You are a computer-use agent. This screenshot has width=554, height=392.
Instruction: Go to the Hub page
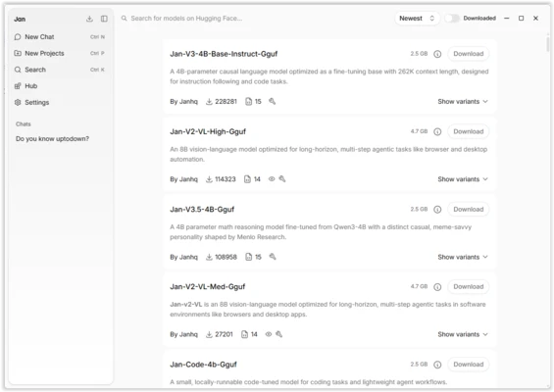60,86
